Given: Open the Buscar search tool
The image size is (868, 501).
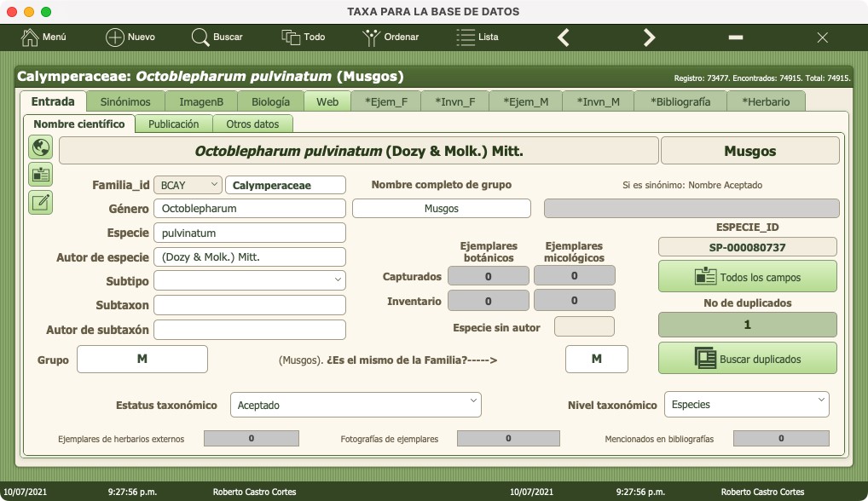Looking at the screenshot, I should tap(201, 37).
